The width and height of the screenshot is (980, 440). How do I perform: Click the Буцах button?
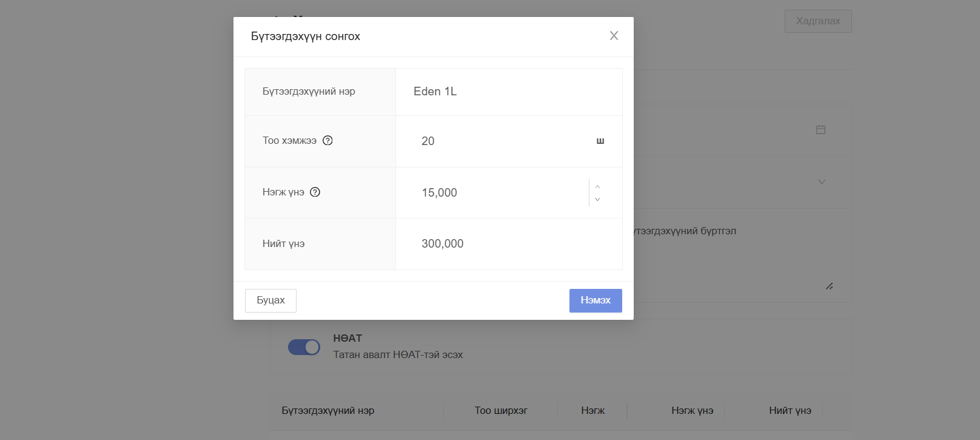(270, 300)
